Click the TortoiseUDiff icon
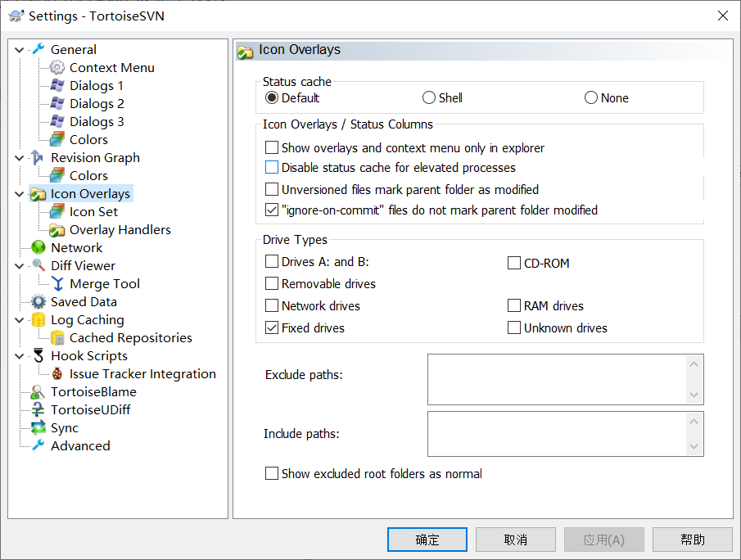 pos(38,409)
